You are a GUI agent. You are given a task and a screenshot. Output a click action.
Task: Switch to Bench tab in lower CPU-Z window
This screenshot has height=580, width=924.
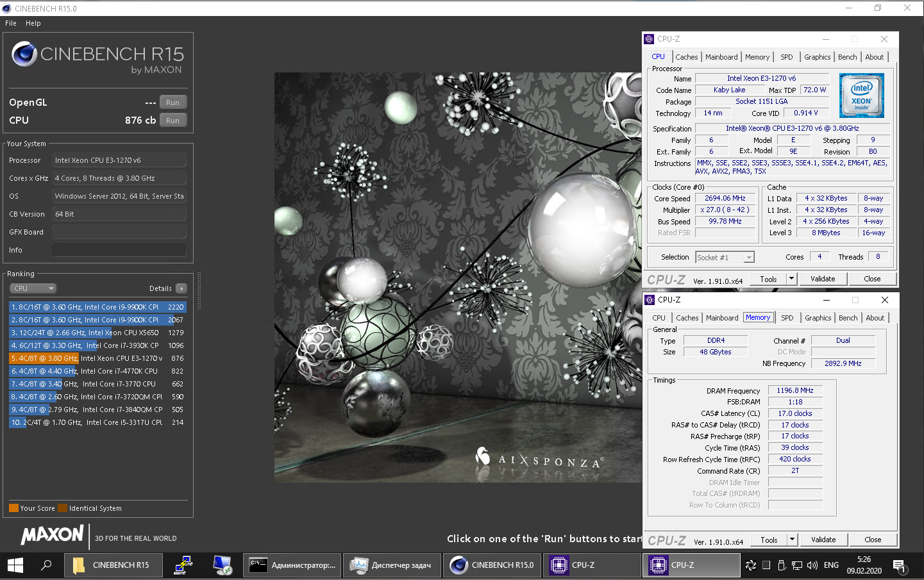pyautogui.click(x=848, y=318)
